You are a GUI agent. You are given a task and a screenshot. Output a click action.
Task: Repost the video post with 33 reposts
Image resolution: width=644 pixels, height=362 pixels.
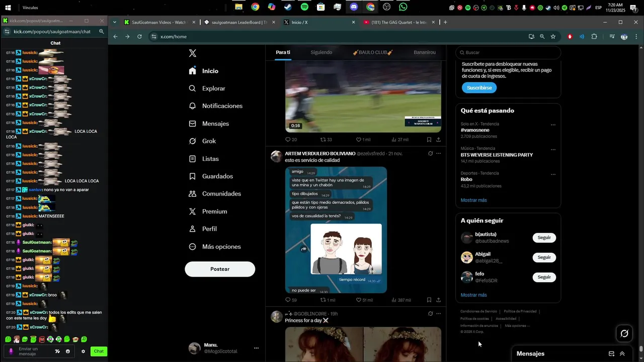[x=326, y=140]
